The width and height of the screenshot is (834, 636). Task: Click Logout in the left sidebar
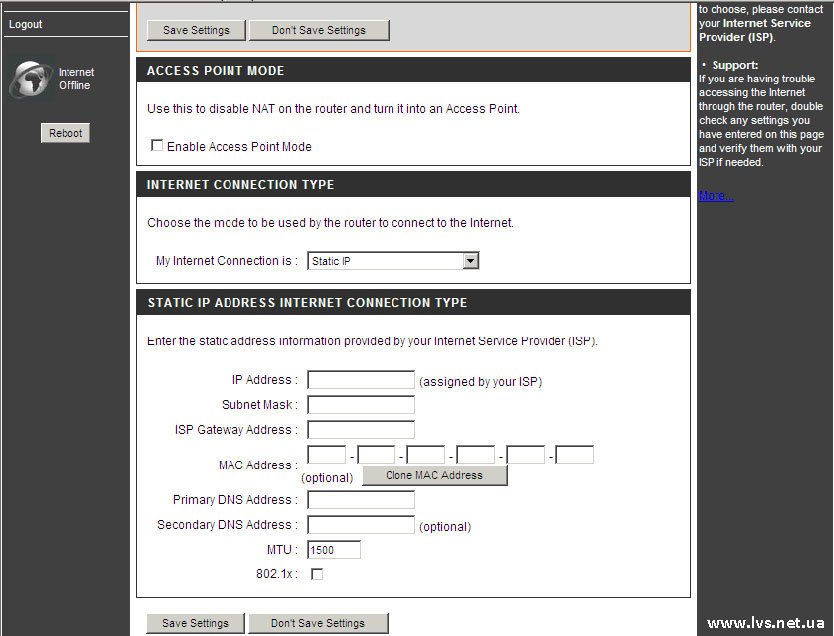[x=26, y=24]
